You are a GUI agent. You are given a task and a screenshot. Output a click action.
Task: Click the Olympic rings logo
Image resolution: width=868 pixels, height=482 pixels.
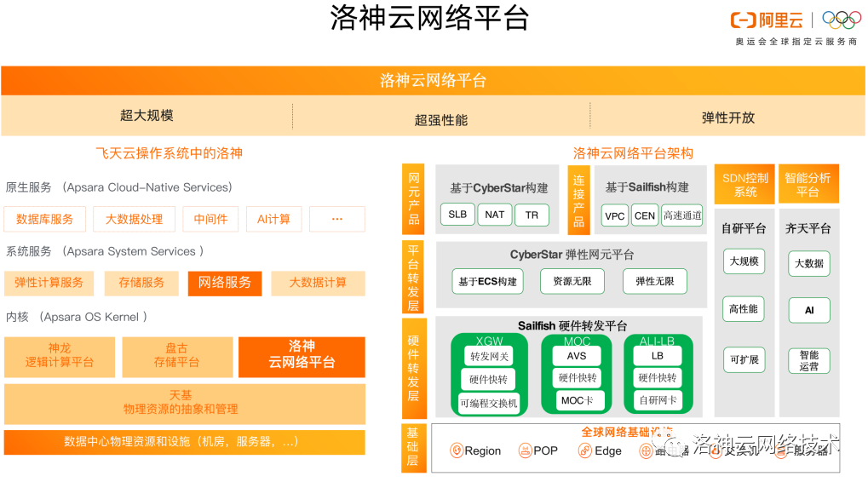tap(842, 20)
